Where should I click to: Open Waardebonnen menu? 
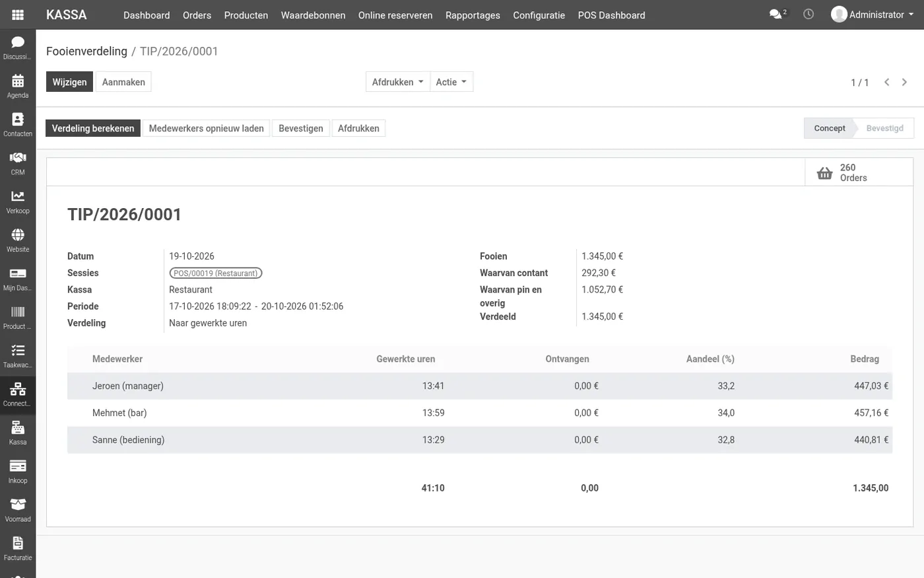[x=313, y=15]
